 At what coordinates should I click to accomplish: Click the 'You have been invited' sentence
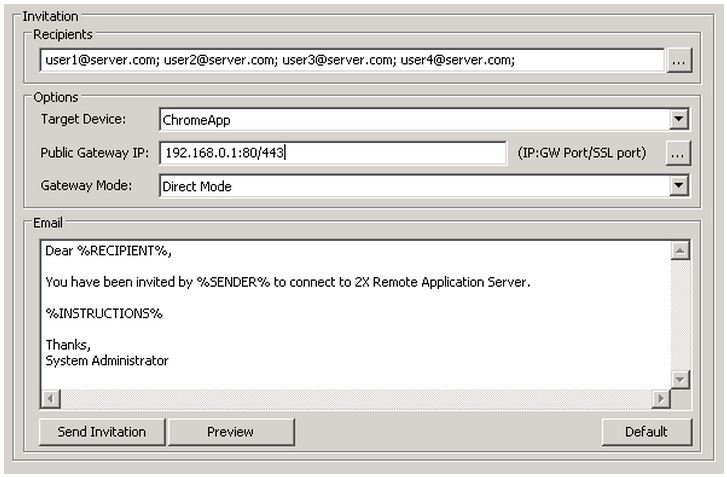coord(288,282)
